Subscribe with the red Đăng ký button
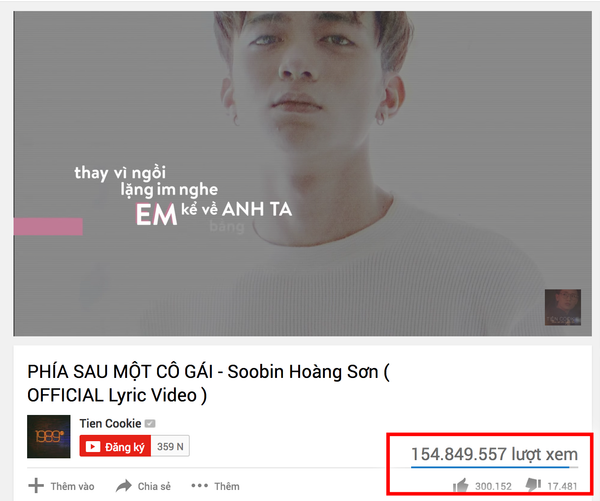Viewport: 600px width, 501px height. [115, 446]
